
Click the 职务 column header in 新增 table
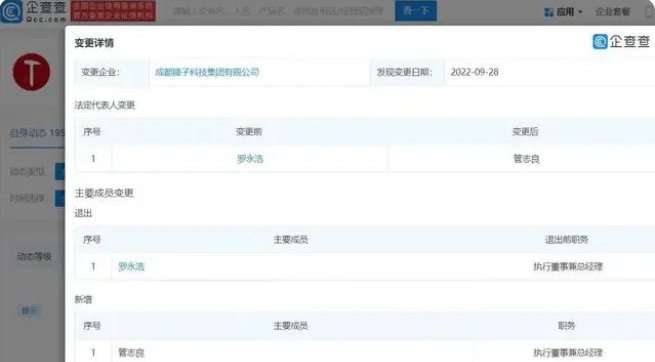coord(566,326)
